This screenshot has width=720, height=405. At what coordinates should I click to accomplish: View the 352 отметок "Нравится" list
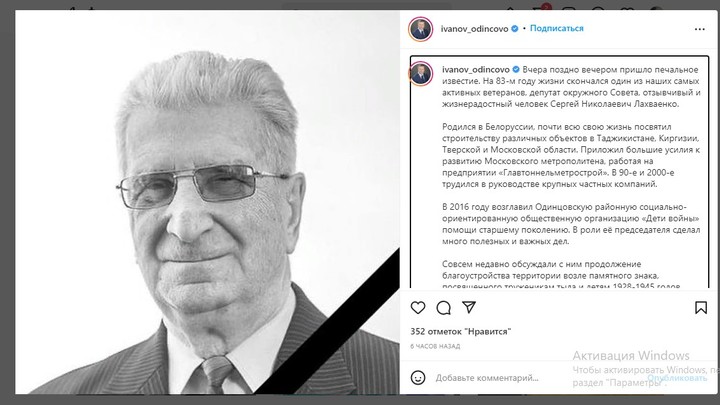point(461,331)
